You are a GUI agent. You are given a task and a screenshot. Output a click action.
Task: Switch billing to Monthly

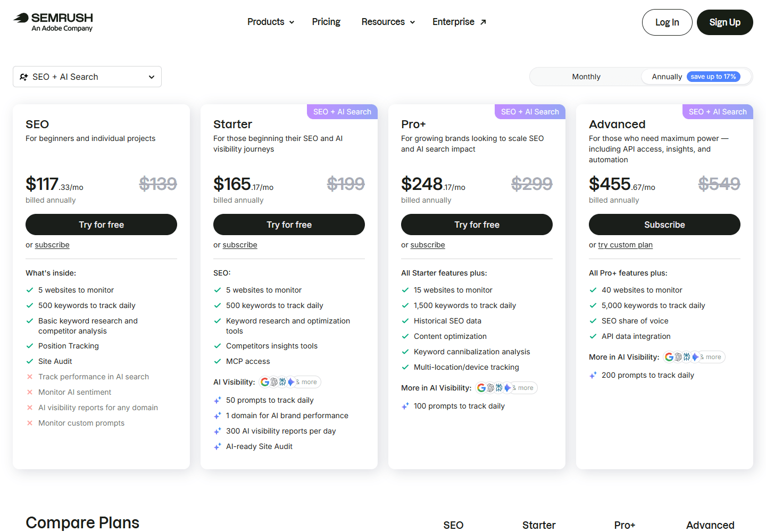tap(586, 77)
